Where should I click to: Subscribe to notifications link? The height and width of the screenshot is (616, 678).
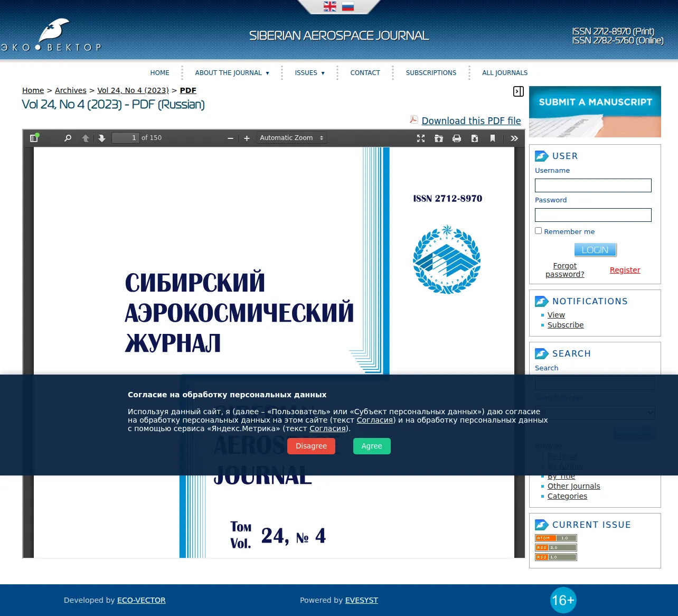(566, 325)
